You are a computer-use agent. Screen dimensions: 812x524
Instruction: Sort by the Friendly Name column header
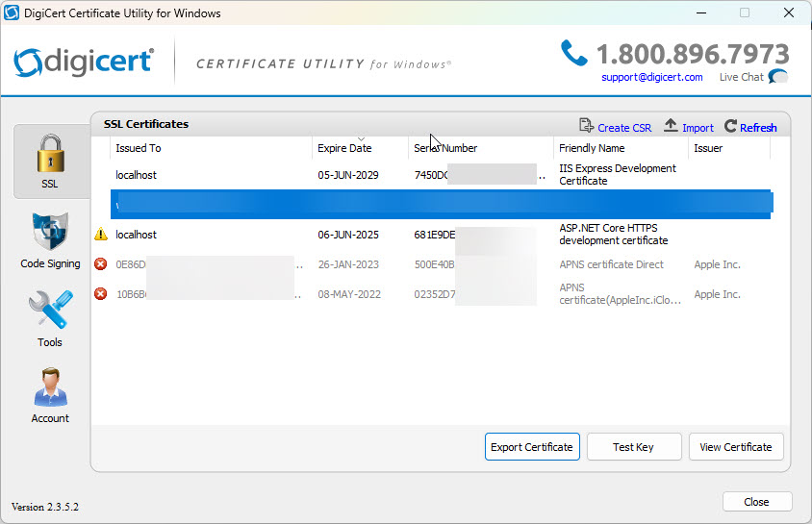point(621,148)
